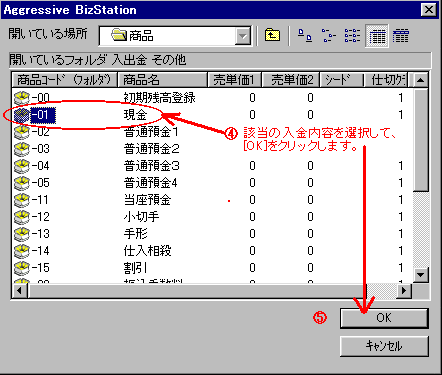Click the -15 product code text
This screenshot has width=442, height=375.
pyautogui.click(x=41, y=268)
